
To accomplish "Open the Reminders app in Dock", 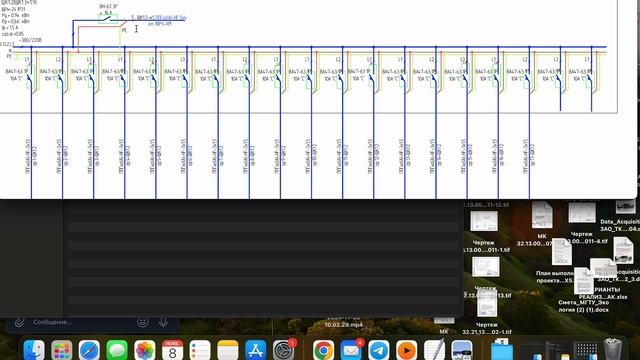I will tap(200, 350).
